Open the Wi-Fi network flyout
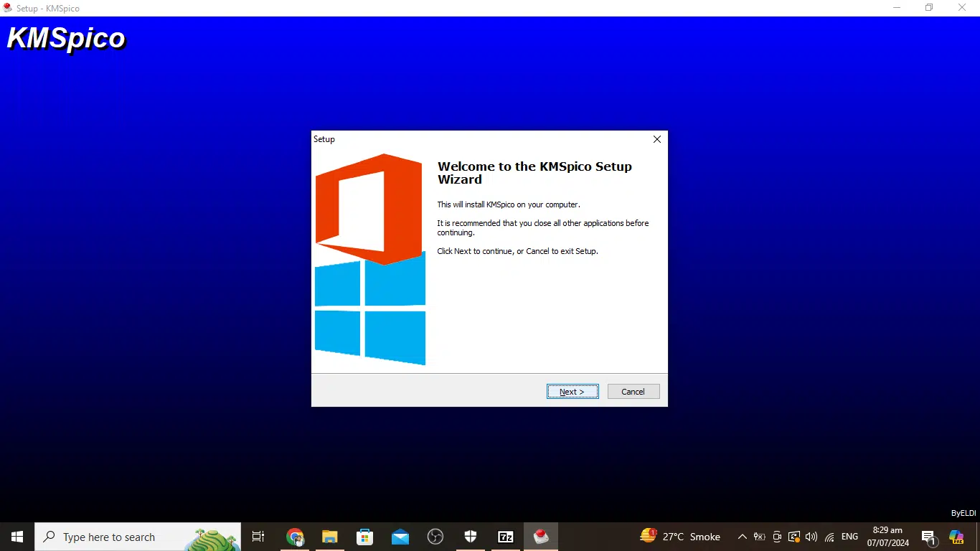The width and height of the screenshot is (980, 551). click(x=829, y=537)
